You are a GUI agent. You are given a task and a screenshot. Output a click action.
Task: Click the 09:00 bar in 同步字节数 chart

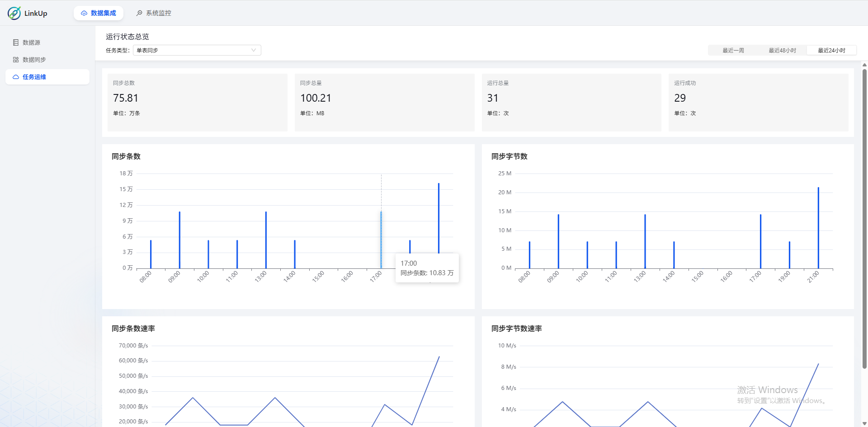pos(558,242)
